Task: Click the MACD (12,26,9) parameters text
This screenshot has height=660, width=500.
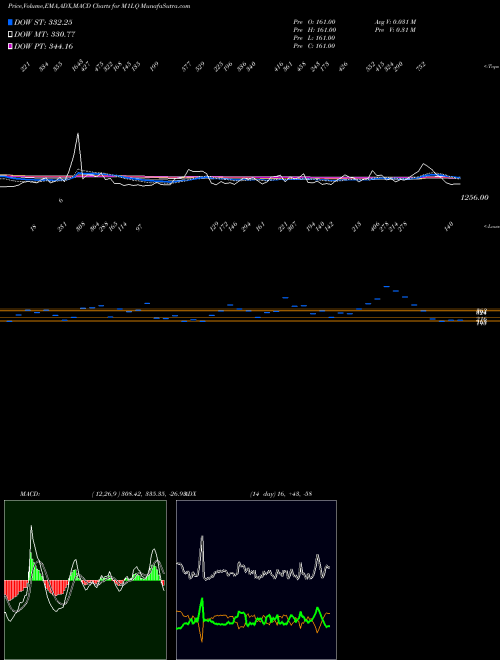Action: [139, 494]
